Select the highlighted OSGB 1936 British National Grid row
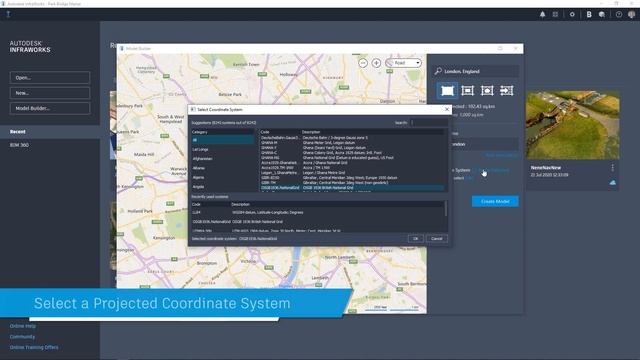This screenshot has height=360, width=640. [x=352, y=188]
